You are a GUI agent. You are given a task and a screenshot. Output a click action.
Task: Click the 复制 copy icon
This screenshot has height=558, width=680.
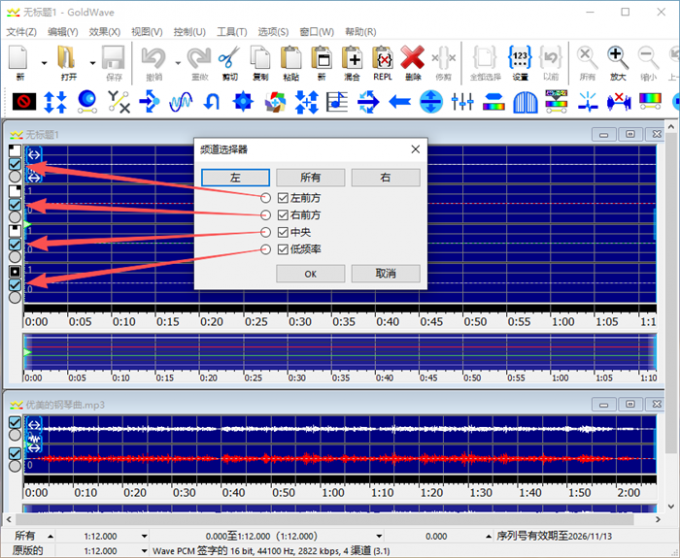coord(260,59)
